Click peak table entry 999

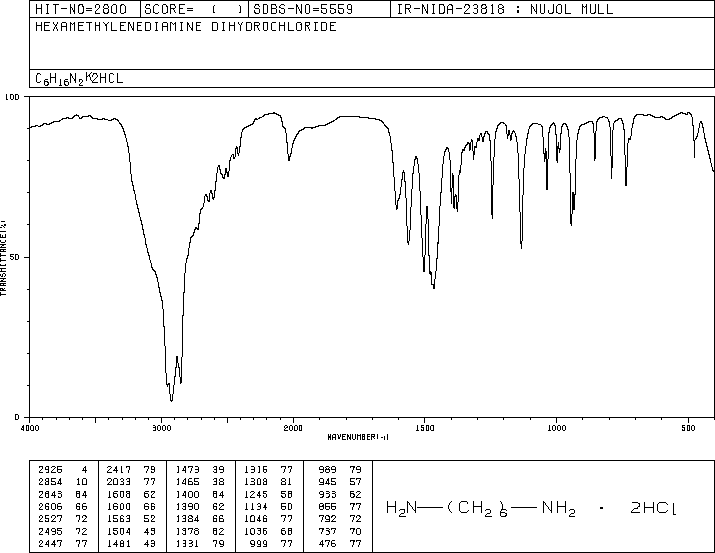[x=259, y=544]
